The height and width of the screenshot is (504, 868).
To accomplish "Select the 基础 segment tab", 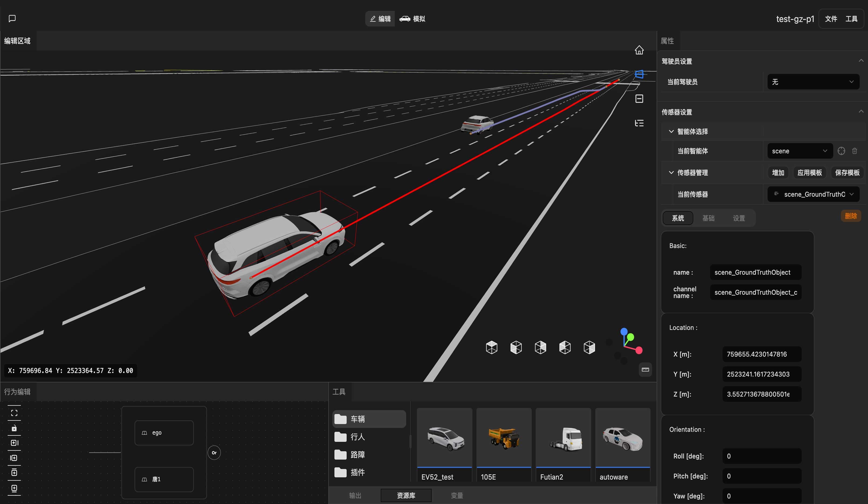I will point(708,218).
